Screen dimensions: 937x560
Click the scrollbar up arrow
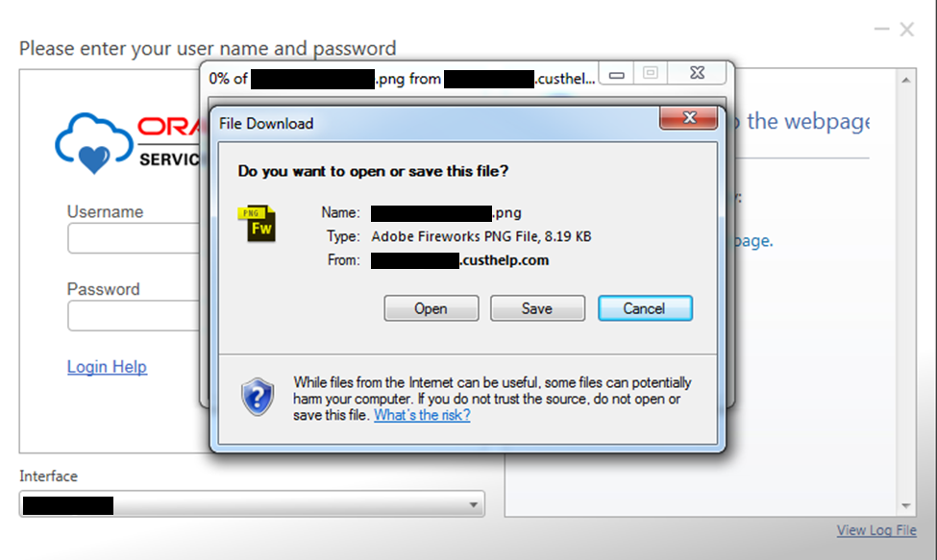pyautogui.click(x=906, y=80)
